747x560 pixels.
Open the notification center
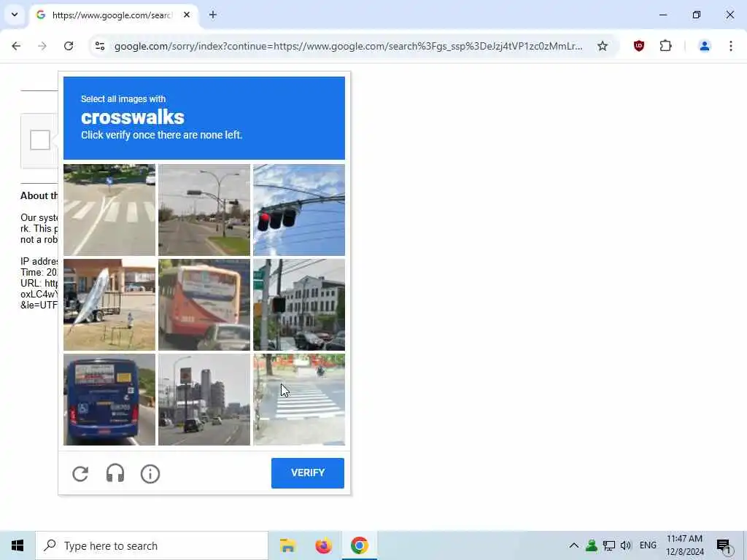point(724,545)
